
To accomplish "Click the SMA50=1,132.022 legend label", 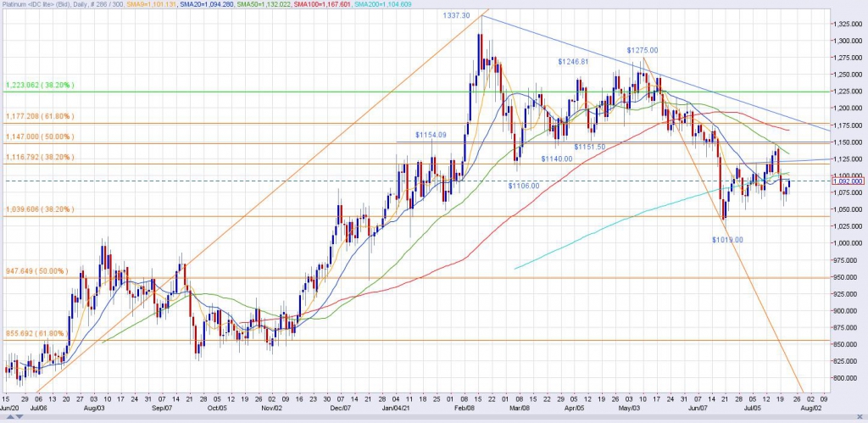I will [x=263, y=4].
